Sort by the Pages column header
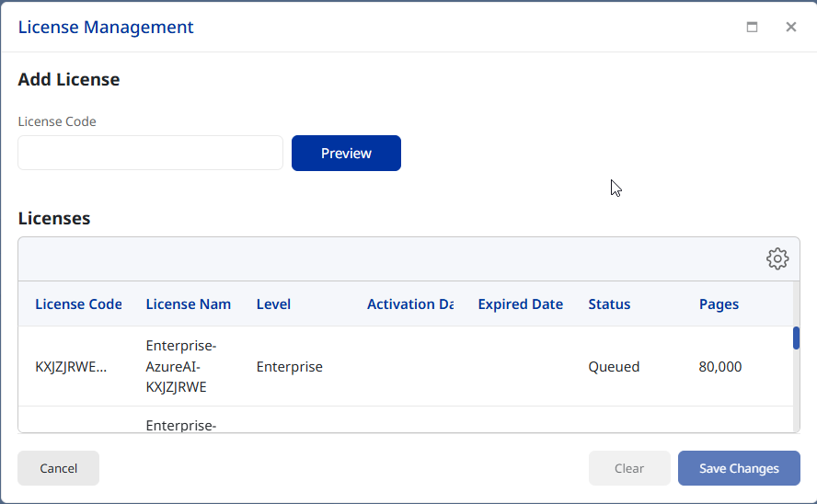This screenshot has height=504, width=817. [x=719, y=304]
